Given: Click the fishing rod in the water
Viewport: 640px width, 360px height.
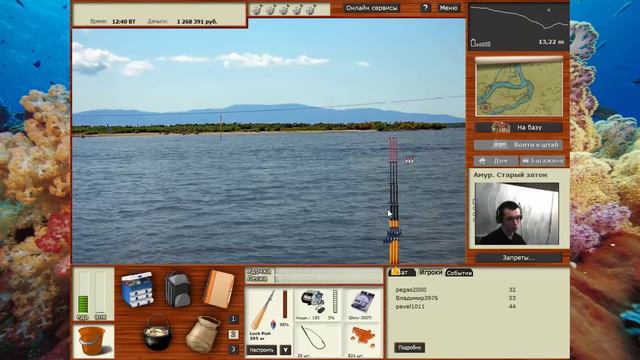Looking at the screenshot, I should pyautogui.click(x=393, y=200).
